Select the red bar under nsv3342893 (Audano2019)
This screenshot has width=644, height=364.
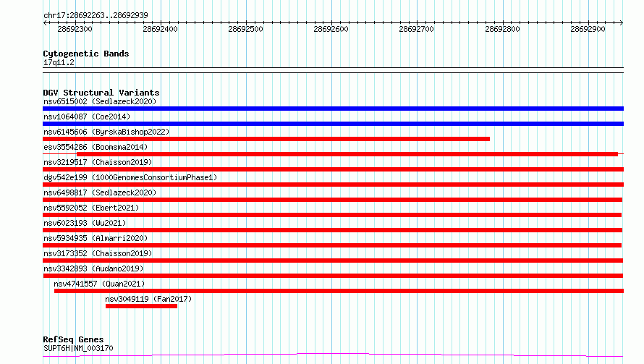333,276
